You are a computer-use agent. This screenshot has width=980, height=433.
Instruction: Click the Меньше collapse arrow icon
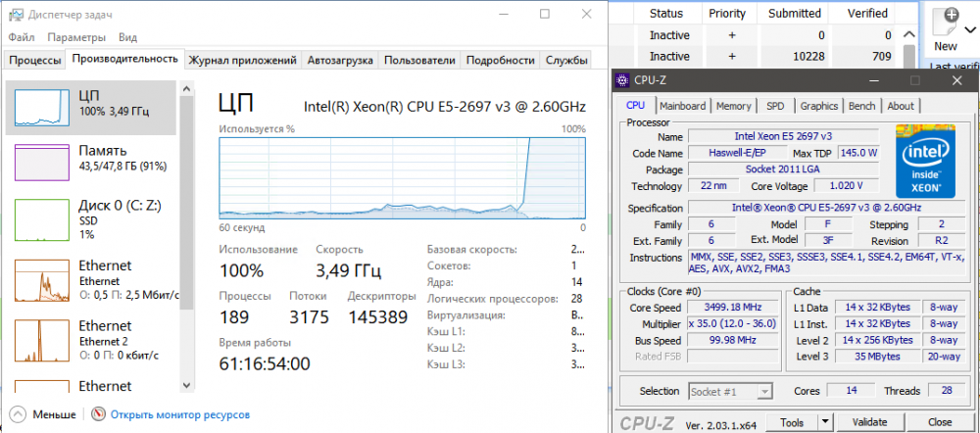(19, 413)
